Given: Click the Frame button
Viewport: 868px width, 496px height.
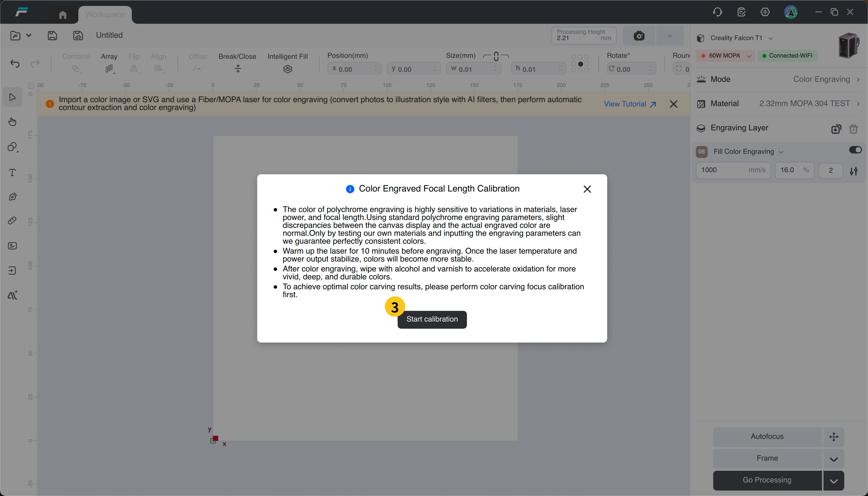Looking at the screenshot, I should (767, 458).
